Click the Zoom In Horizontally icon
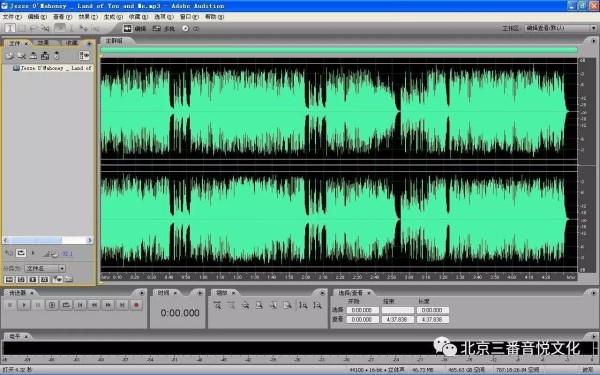 tap(217, 305)
